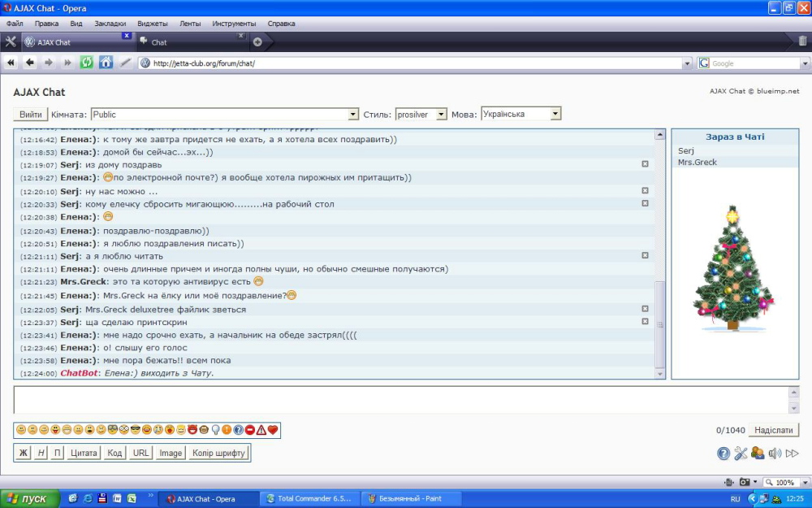Open Колір шрифту font color picker

click(218, 453)
